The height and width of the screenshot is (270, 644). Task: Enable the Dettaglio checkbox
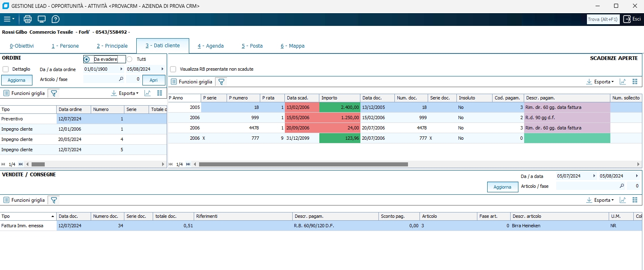pyautogui.click(x=6, y=69)
